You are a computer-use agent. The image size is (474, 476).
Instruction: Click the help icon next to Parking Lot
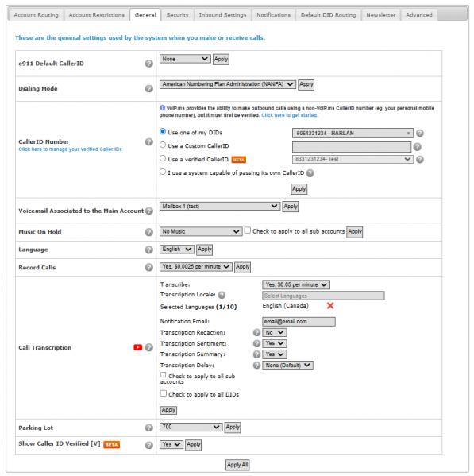click(x=149, y=428)
